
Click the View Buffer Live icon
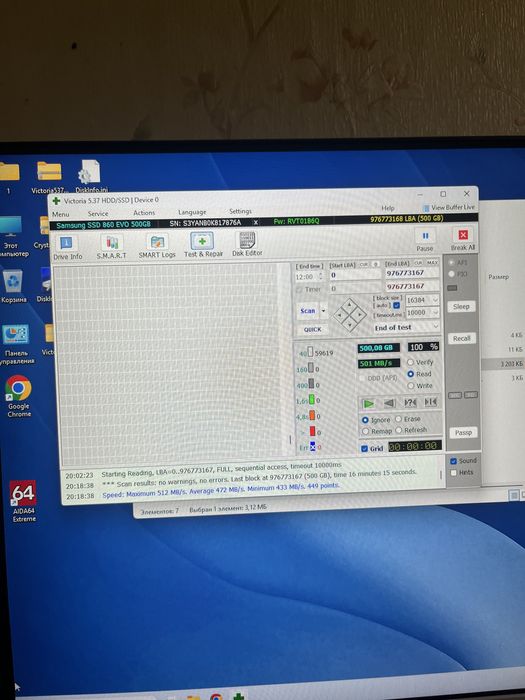click(x=426, y=208)
